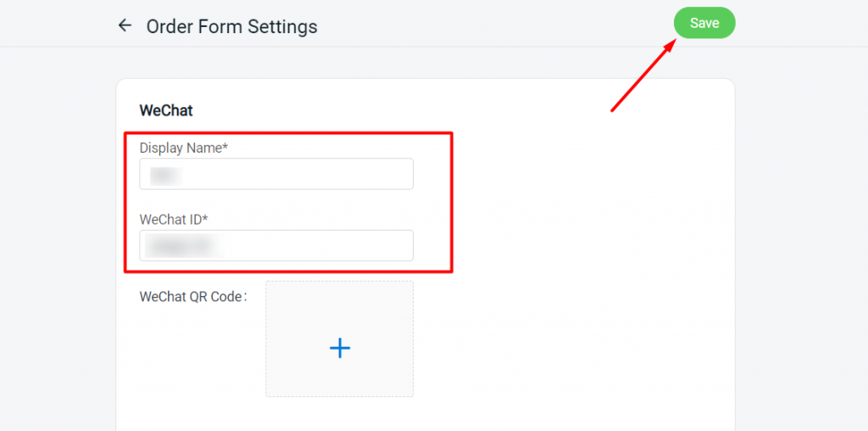
Task: Click the top border of the red highlight rectangle
Action: coord(288,132)
